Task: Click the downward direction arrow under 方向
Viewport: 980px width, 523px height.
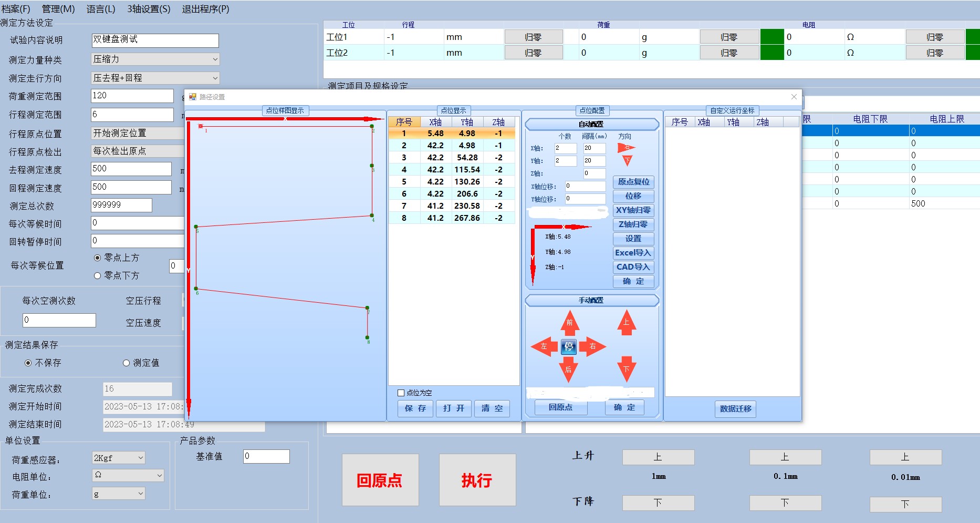Action: click(627, 160)
